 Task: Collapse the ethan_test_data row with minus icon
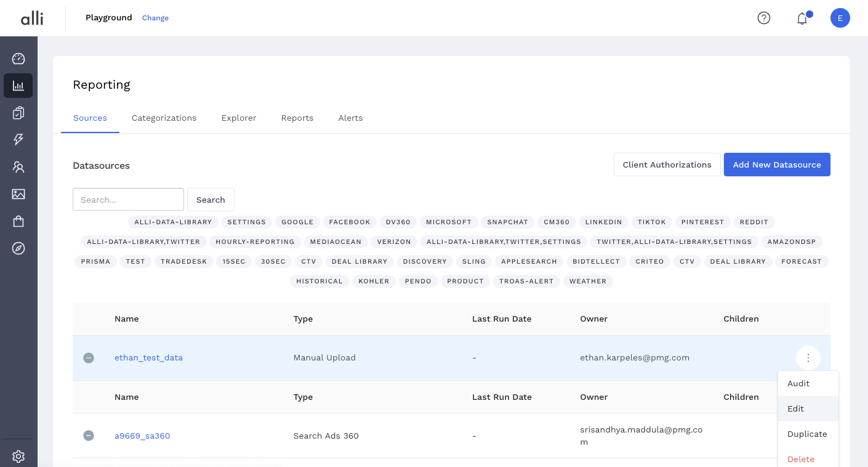click(x=89, y=357)
